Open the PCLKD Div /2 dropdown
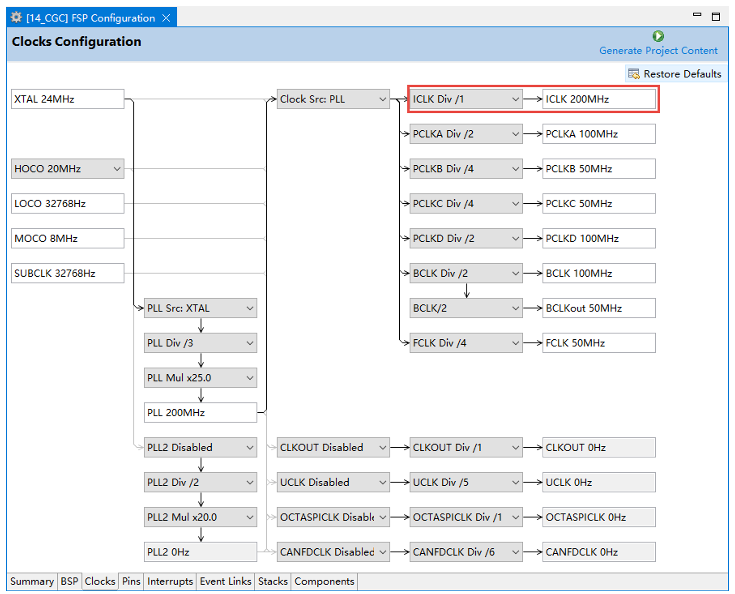Image resolution: width=735 pixels, height=594 pixels. (466, 239)
